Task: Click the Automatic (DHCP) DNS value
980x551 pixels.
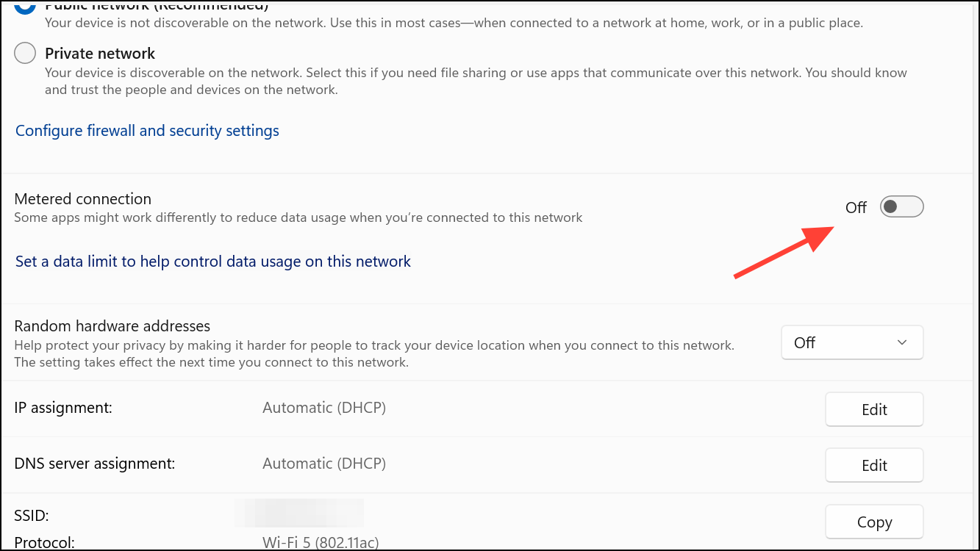Action: pyautogui.click(x=323, y=463)
